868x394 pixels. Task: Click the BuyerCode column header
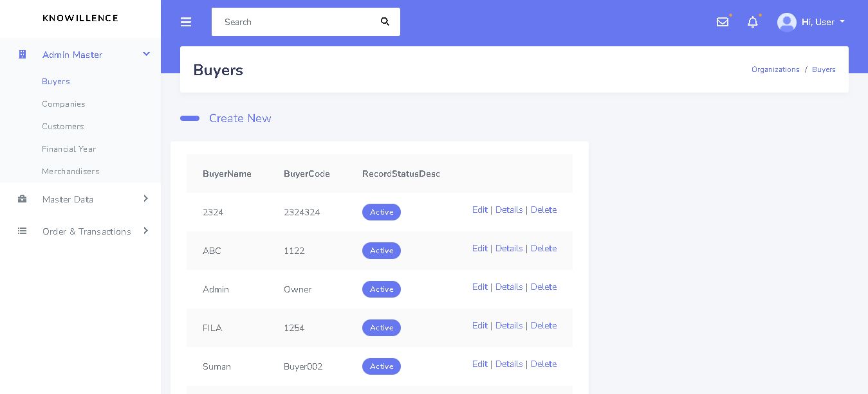point(307,174)
